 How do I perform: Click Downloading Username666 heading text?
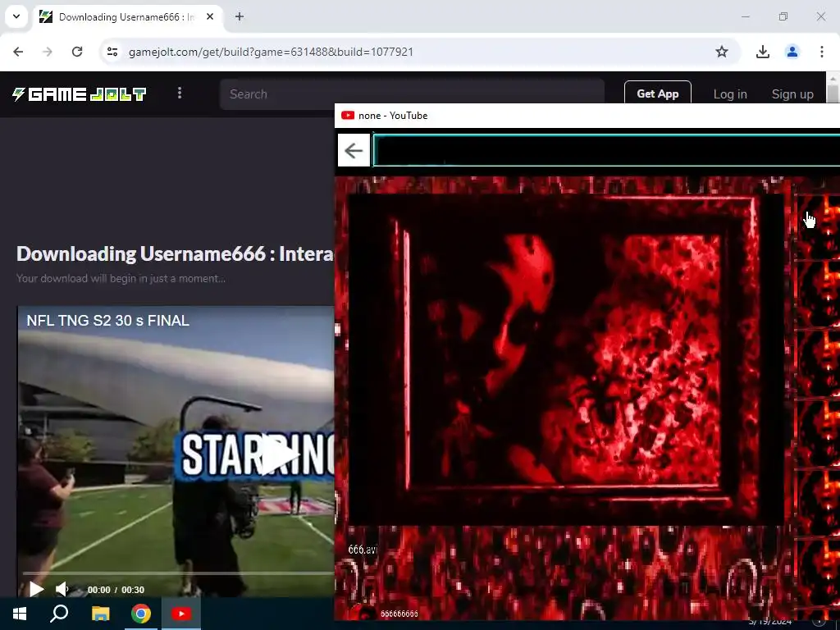(176, 253)
